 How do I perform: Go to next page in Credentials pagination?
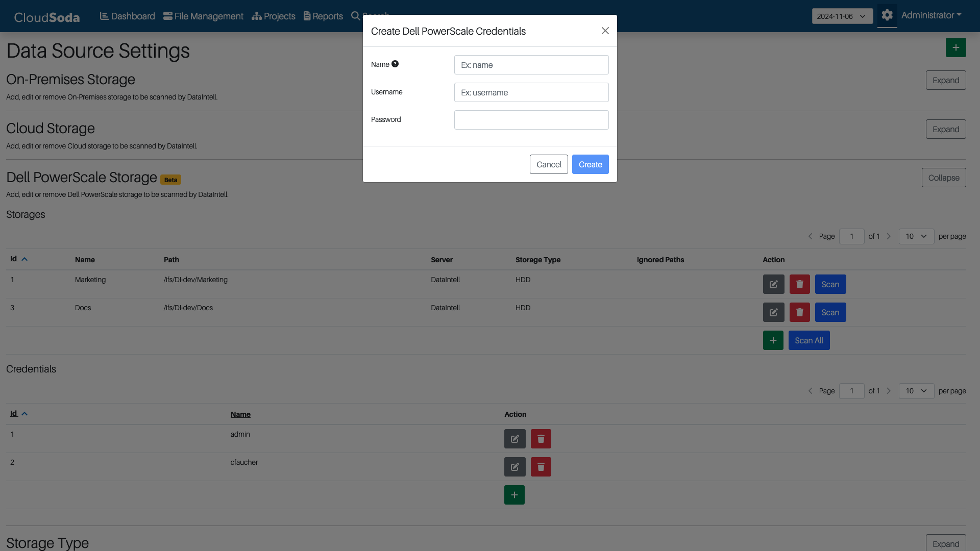(889, 391)
